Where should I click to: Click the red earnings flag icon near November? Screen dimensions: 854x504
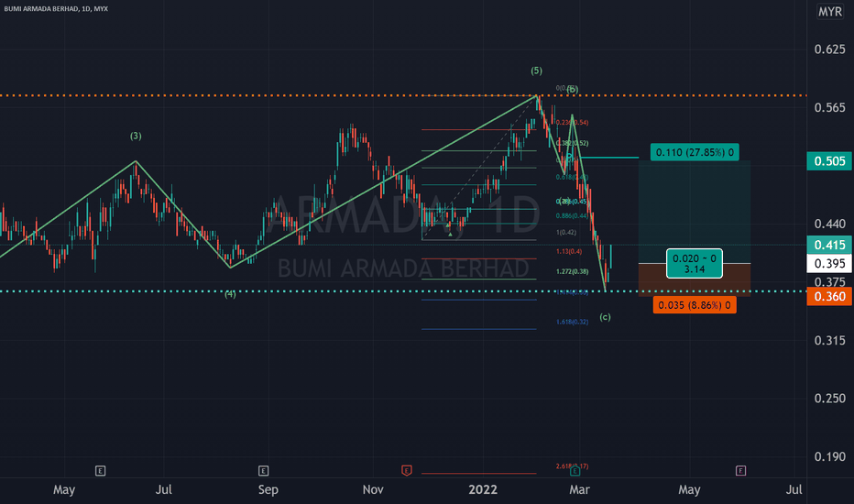coord(406,470)
